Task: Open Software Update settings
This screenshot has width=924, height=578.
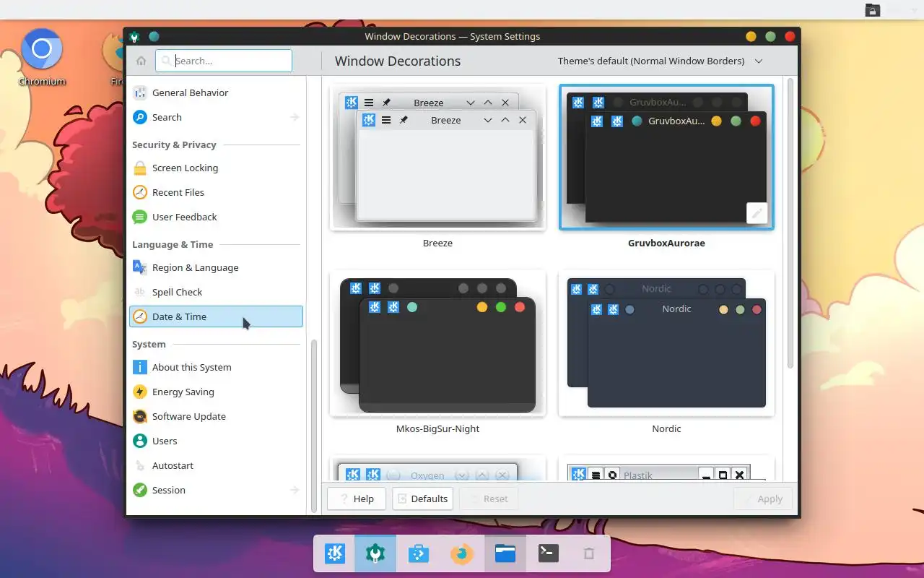Action: pos(216,416)
